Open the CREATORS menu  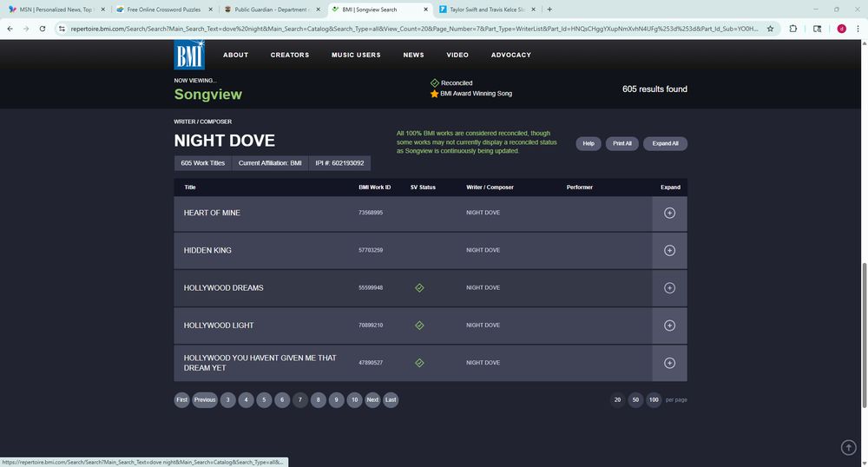(x=290, y=55)
